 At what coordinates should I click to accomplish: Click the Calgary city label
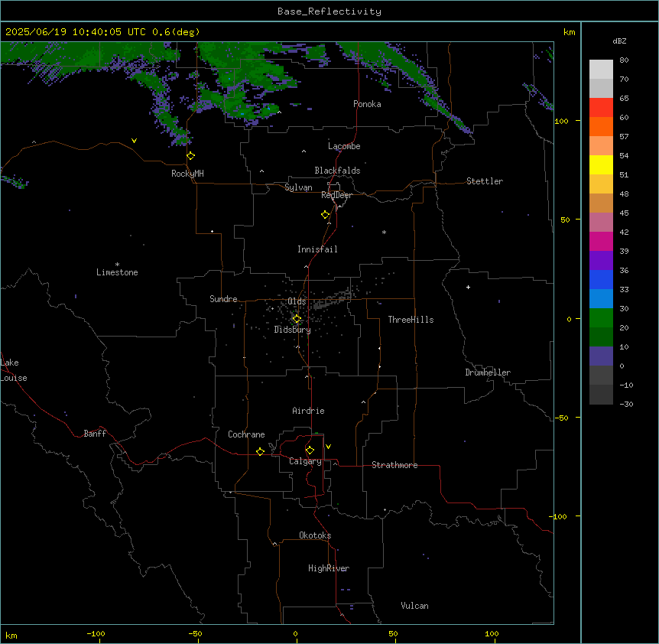click(x=306, y=461)
